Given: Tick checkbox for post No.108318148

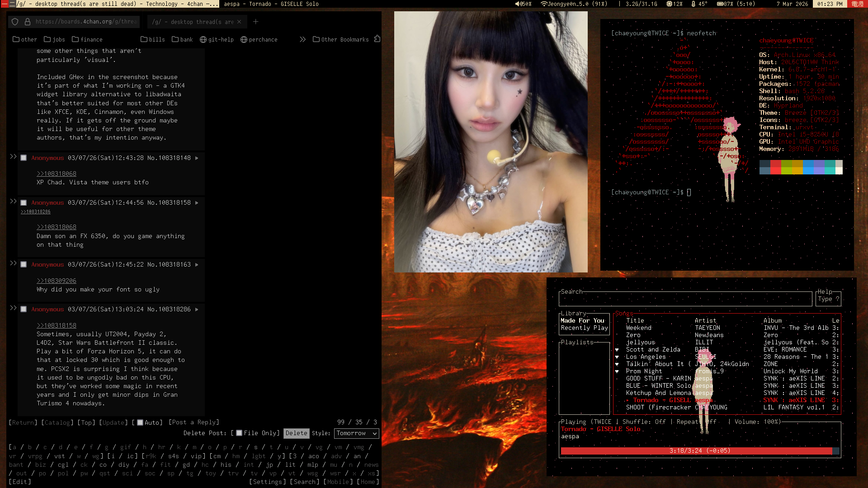Looking at the screenshot, I should point(24,158).
